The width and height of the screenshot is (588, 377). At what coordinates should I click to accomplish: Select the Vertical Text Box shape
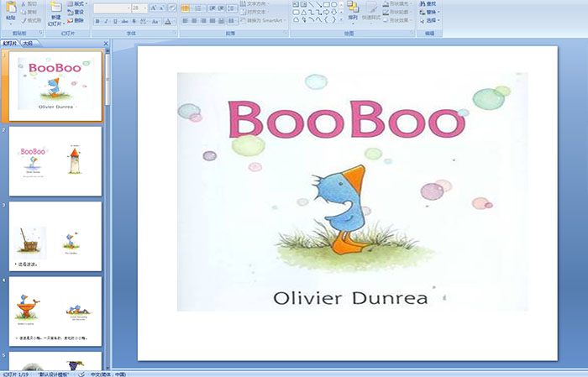[303, 4]
